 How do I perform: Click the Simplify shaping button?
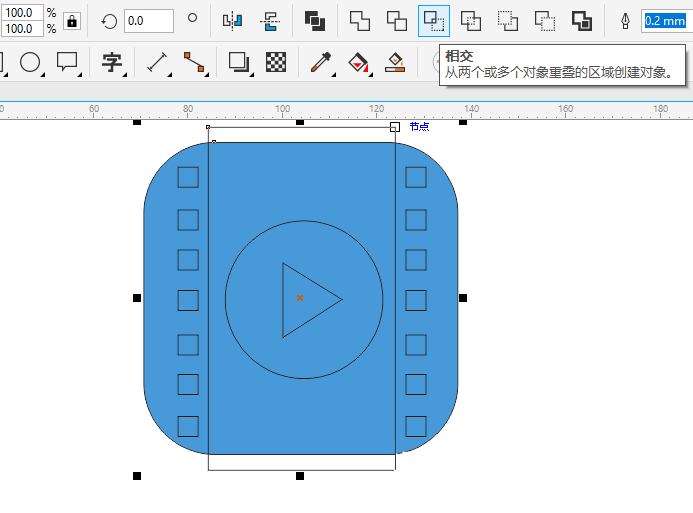[x=470, y=21]
